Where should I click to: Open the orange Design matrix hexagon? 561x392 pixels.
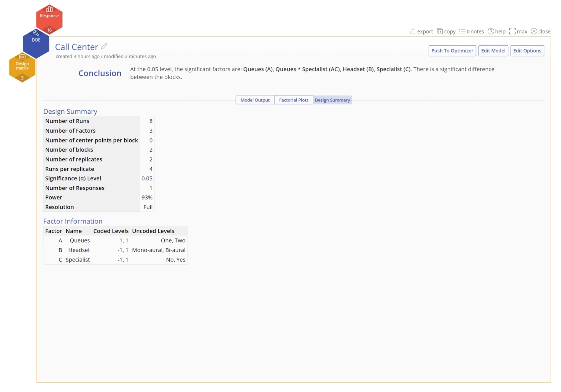point(22,67)
